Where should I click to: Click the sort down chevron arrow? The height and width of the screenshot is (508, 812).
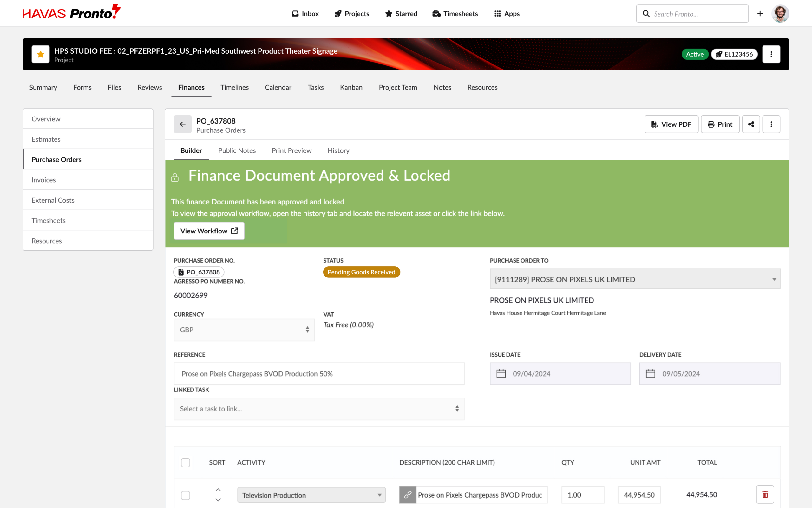pos(218,500)
